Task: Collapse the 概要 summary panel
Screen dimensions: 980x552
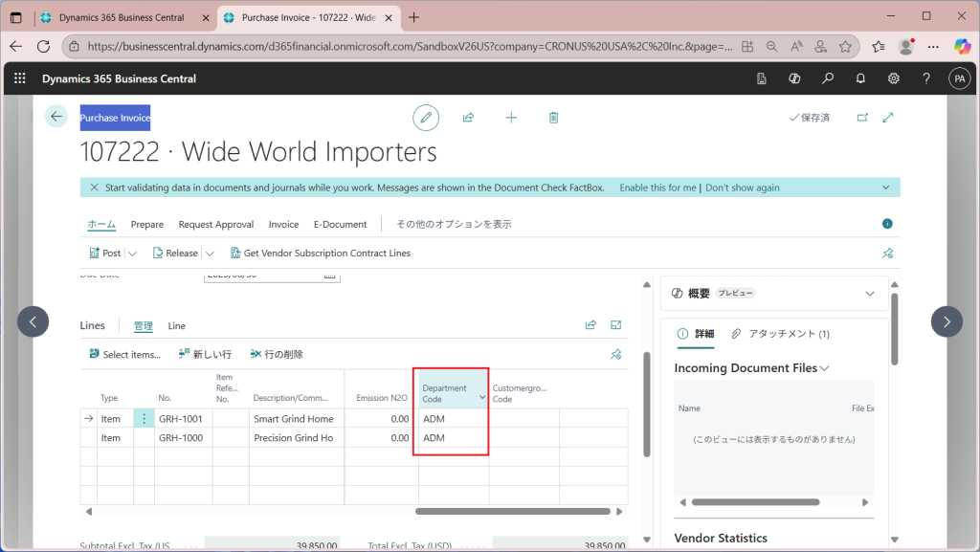Action: [870, 294]
